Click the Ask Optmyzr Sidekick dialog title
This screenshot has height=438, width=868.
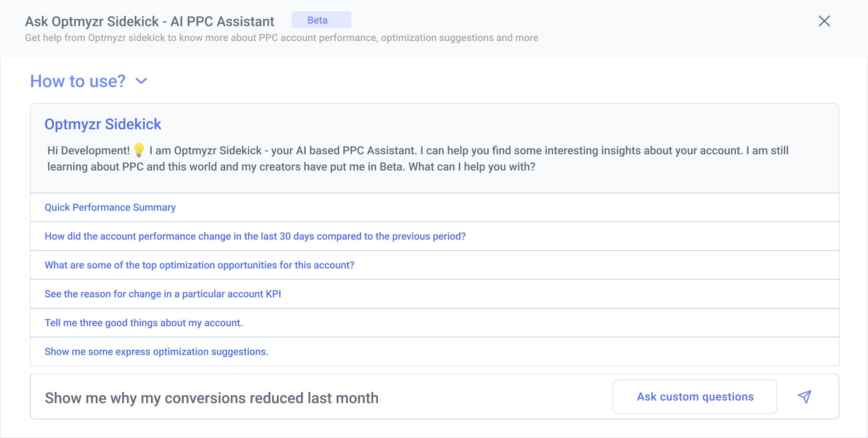point(150,21)
